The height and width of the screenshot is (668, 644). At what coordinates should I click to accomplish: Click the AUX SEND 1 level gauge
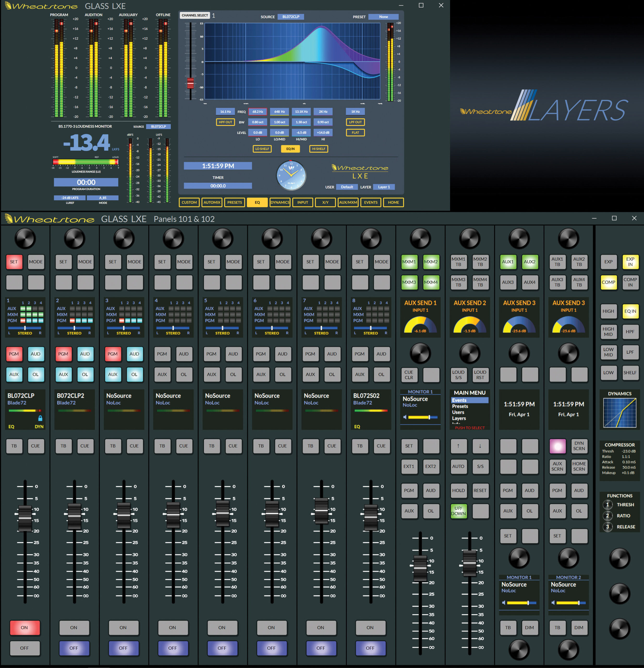click(x=420, y=325)
